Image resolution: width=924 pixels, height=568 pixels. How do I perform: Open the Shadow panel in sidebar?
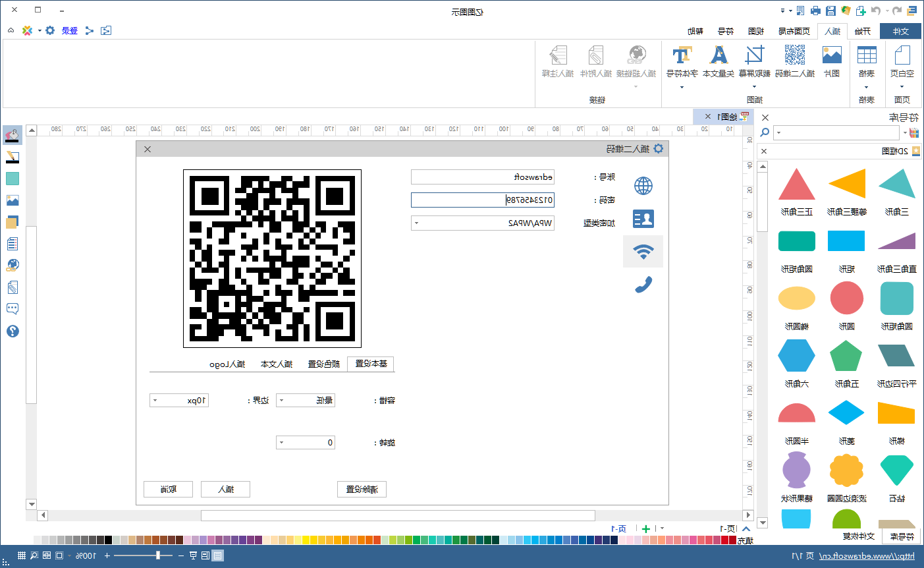pos(12,179)
